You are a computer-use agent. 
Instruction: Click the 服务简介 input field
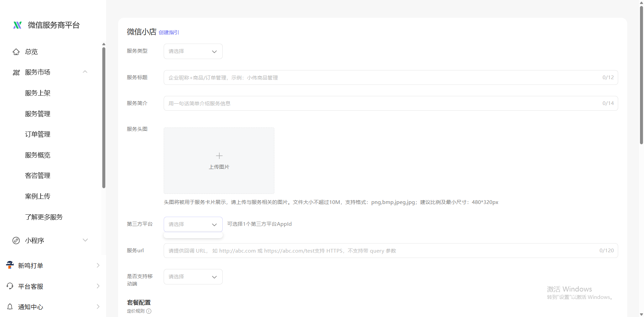(x=391, y=103)
